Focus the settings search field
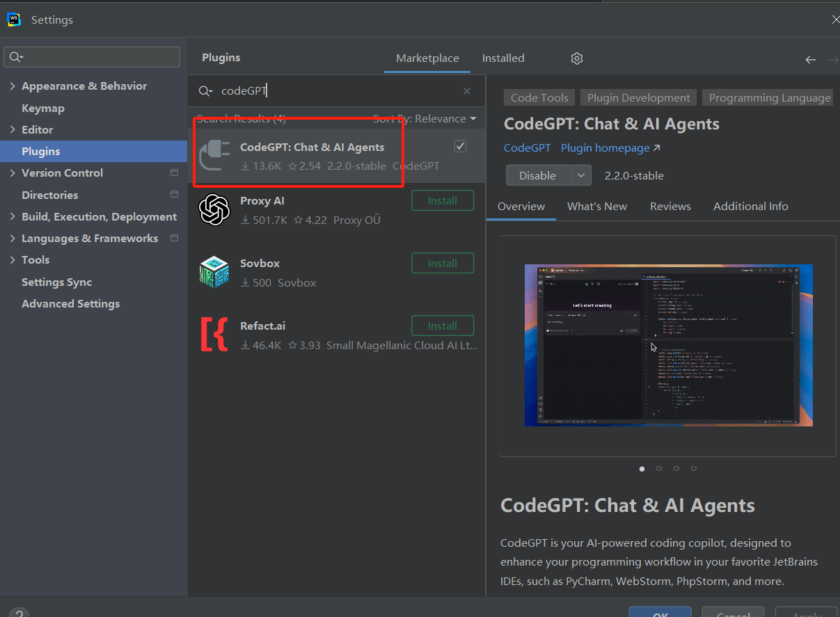 [x=92, y=57]
